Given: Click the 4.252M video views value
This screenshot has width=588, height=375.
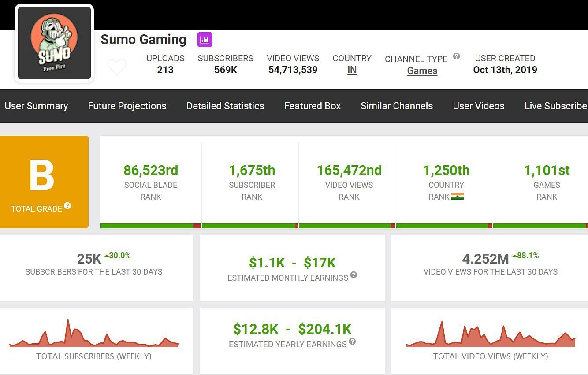Looking at the screenshot, I should click(485, 259).
